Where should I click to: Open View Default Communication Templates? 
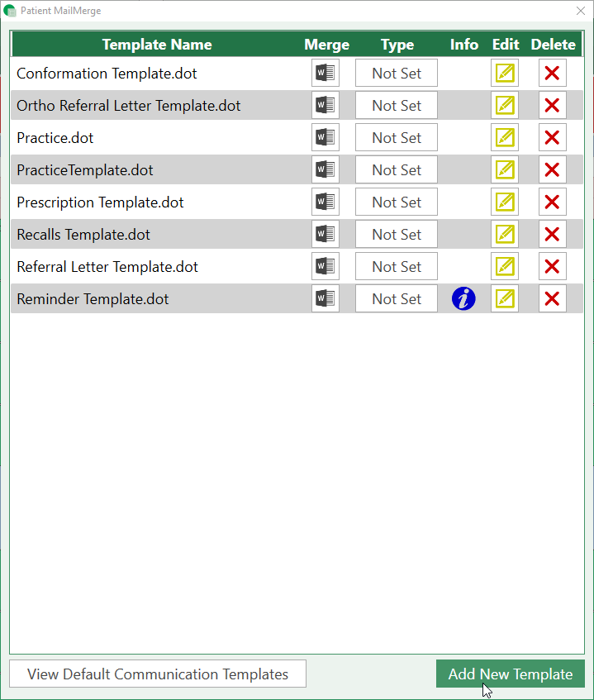tap(158, 674)
